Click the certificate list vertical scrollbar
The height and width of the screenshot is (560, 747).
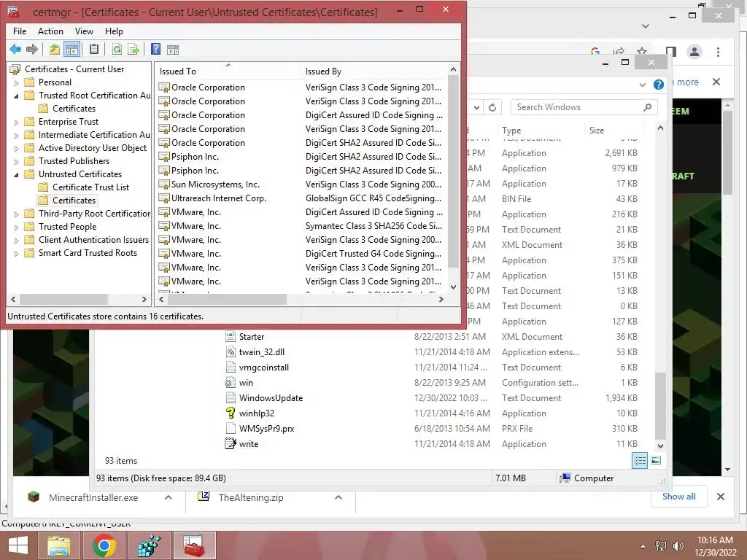[453, 171]
